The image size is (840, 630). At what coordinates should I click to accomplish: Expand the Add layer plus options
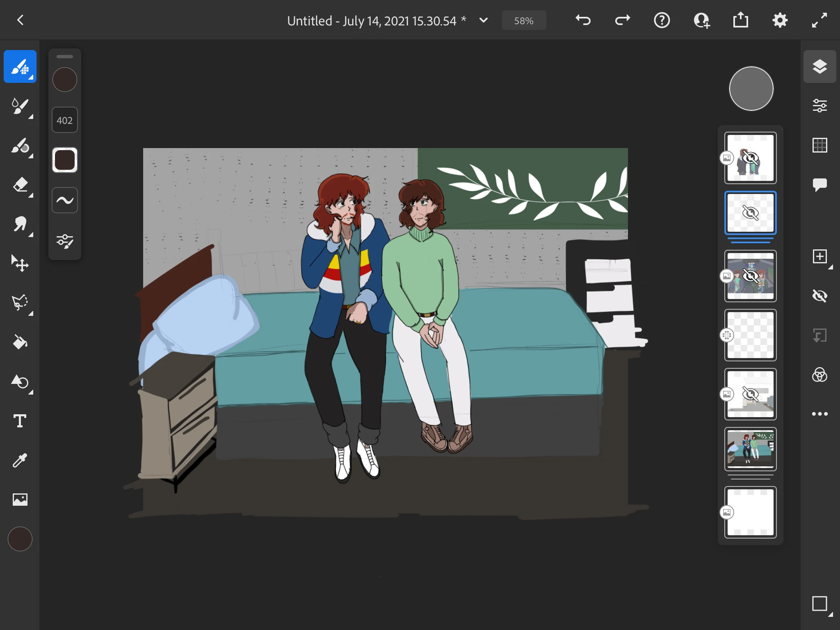(x=819, y=257)
